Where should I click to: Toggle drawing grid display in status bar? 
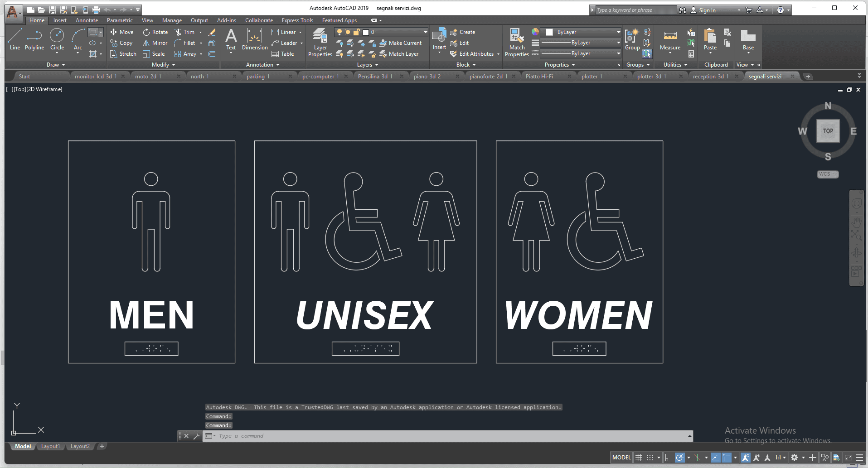(639, 458)
